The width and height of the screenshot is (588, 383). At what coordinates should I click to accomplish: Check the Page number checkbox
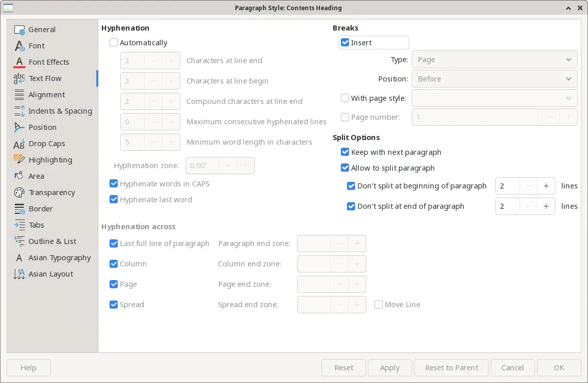click(345, 117)
